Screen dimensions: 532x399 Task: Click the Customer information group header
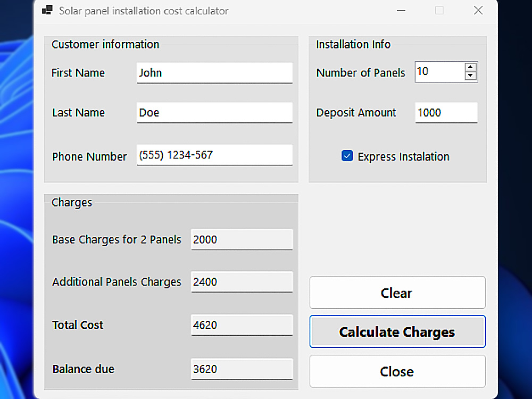coord(105,45)
